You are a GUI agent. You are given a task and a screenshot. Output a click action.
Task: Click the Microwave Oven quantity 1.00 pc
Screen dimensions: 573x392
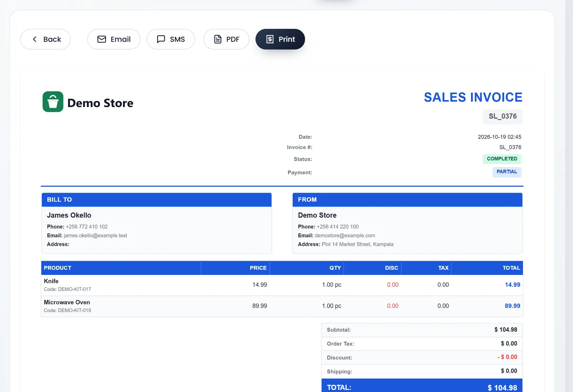pyautogui.click(x=332, y=306)
